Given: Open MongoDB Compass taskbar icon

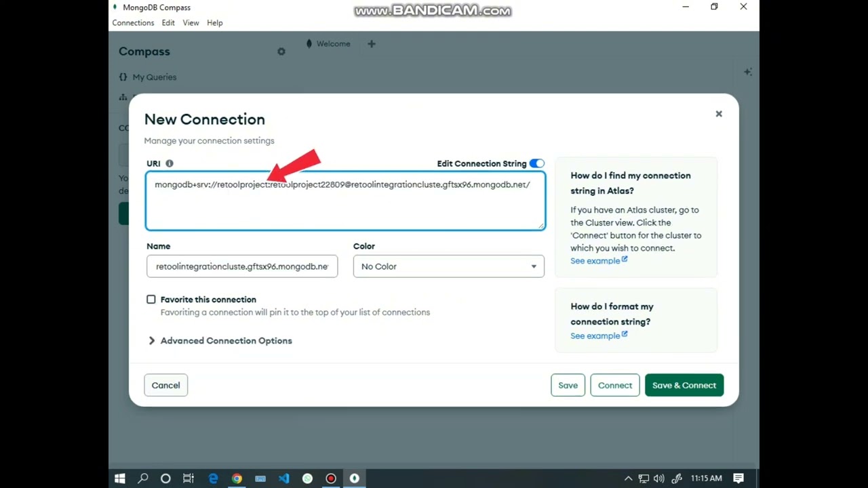Looking at the screenshot, I should point(354,479).
